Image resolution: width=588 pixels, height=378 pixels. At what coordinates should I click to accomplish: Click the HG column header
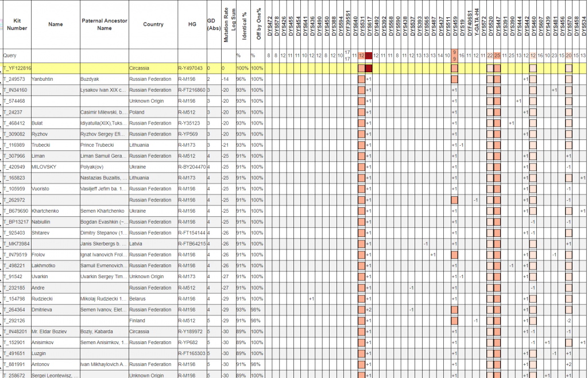(192, 25)
